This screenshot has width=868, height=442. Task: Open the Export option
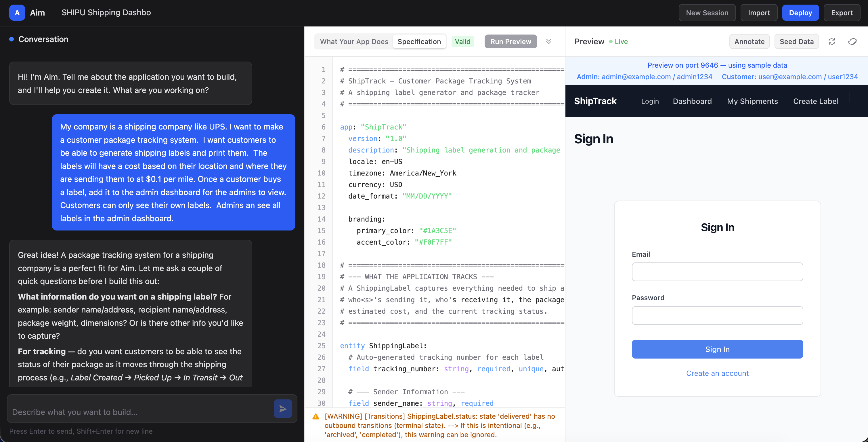click(841, 13)
